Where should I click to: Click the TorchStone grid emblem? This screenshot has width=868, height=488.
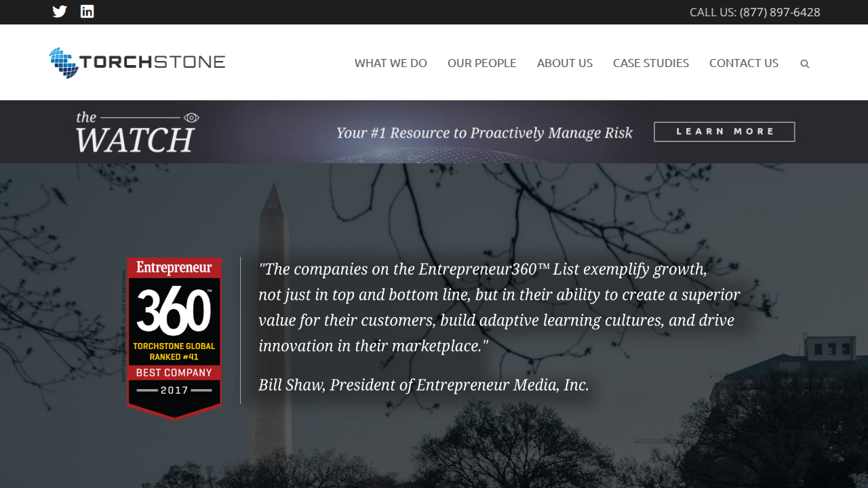[x=64, y=62]
